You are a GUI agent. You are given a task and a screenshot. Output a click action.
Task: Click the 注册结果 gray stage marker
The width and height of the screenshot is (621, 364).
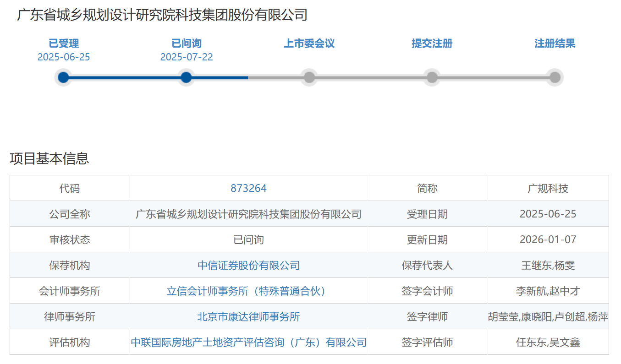555,77
